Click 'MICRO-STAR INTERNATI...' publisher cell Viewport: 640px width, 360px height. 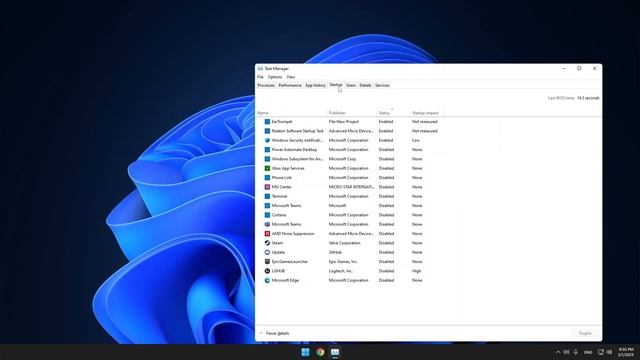point(351,187)
